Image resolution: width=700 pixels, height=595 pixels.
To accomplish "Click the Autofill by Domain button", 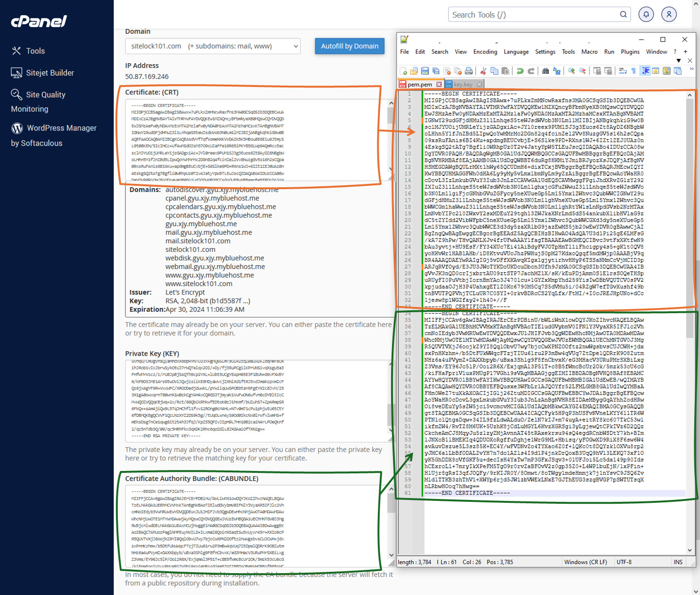I will (349, 46).
